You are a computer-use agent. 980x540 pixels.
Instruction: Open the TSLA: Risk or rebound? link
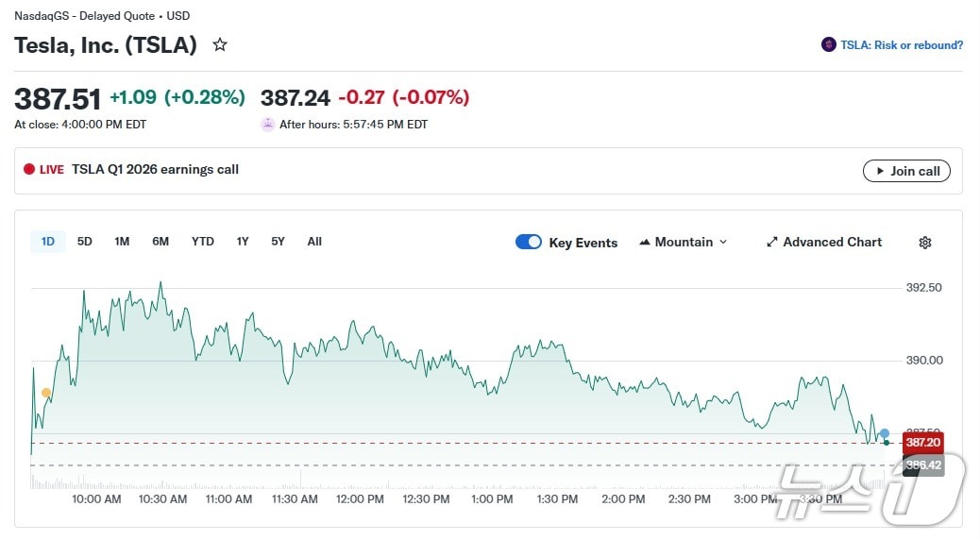tap(902, 44)
